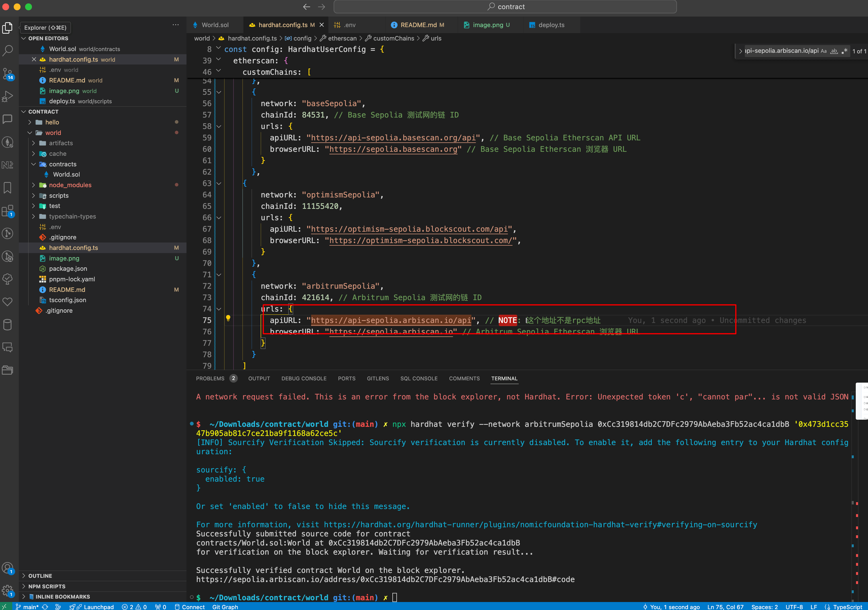Image resolution: width=868 pixels, height=610 pixels.
Task: Expand the hello folder
Action: (30, 122)
